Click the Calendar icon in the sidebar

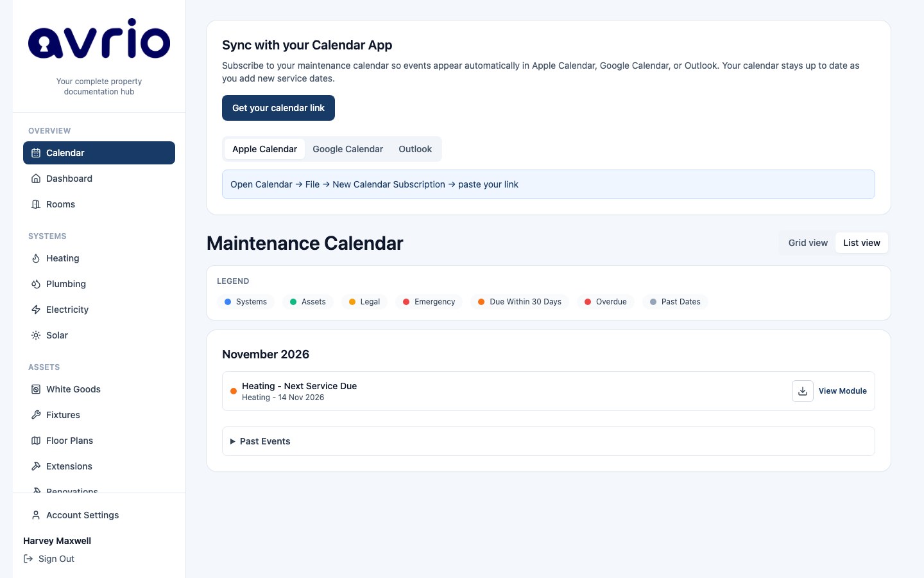(36, 153)
